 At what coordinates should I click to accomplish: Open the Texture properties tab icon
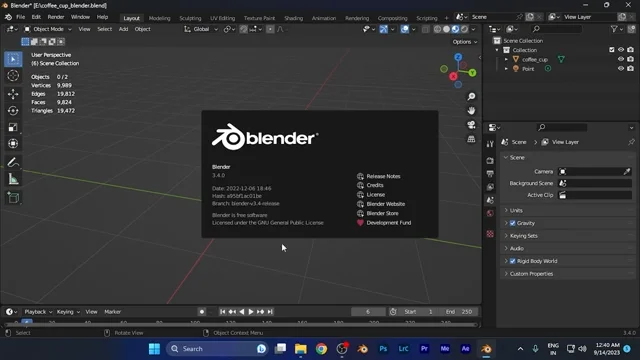point(490,234)
